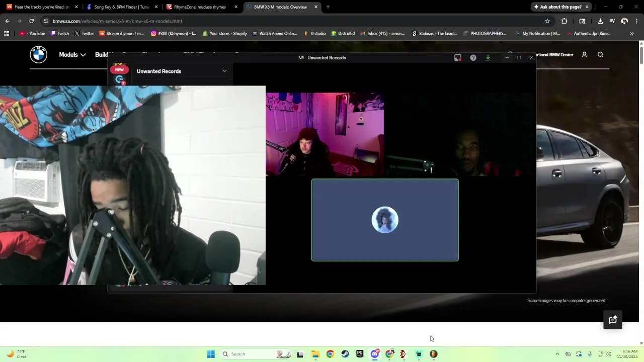The height and width of the screenshot is (362, 644).
Task: Open the BMW chat assistant button
Action: click(613, 320)
